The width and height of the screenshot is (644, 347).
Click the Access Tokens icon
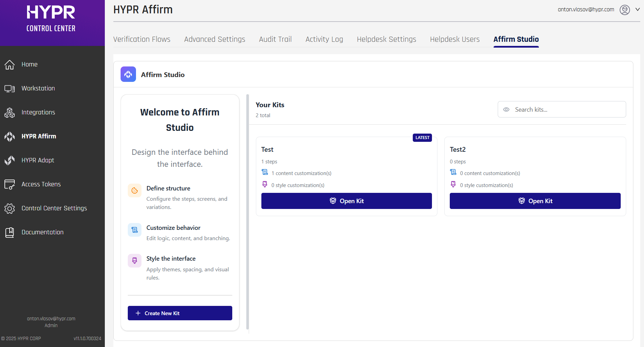(x=10, y=184)
